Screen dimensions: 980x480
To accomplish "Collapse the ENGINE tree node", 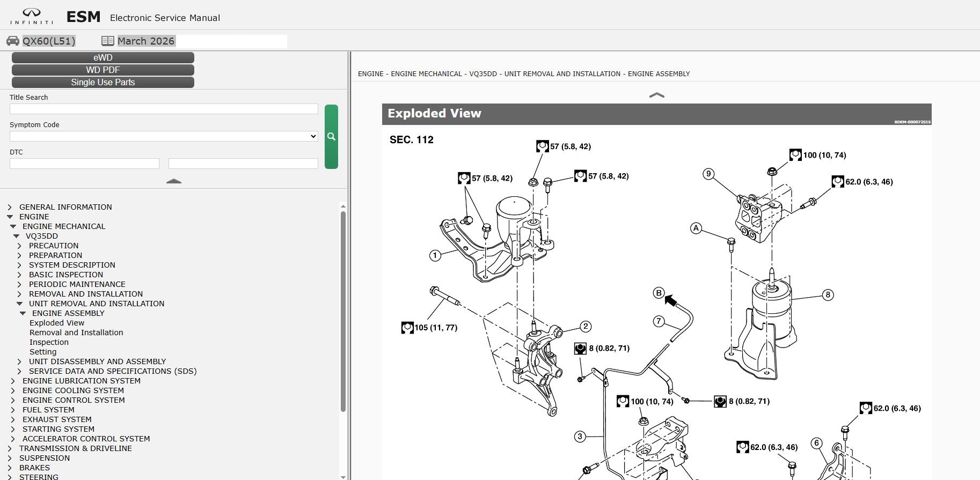I will 10,217.
